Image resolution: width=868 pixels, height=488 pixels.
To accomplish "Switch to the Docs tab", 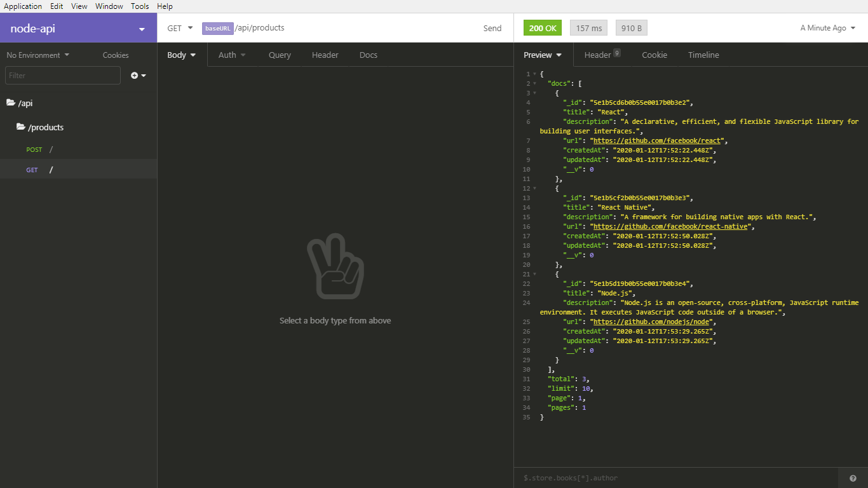I will click(x=369, y=55).
